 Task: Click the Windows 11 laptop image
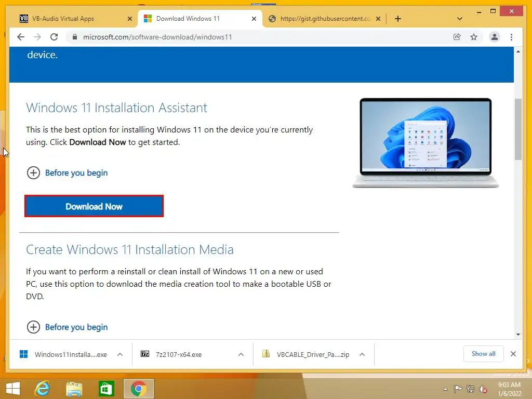tap(425, 143)
